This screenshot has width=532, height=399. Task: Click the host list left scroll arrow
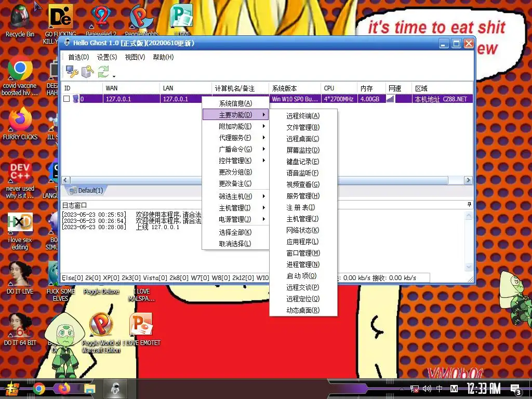[x=66, y=180]
